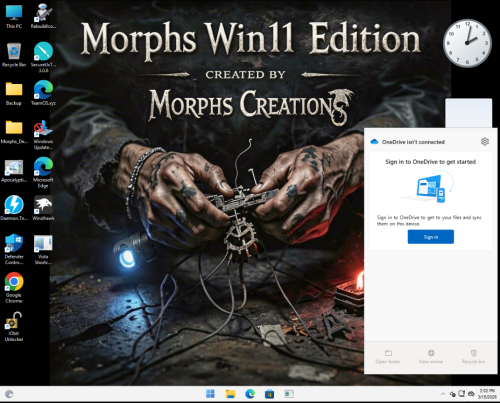Click the Sign in button in OneDrive
Viewport: 500px width, 403px height.
click(x=431, y=237)
